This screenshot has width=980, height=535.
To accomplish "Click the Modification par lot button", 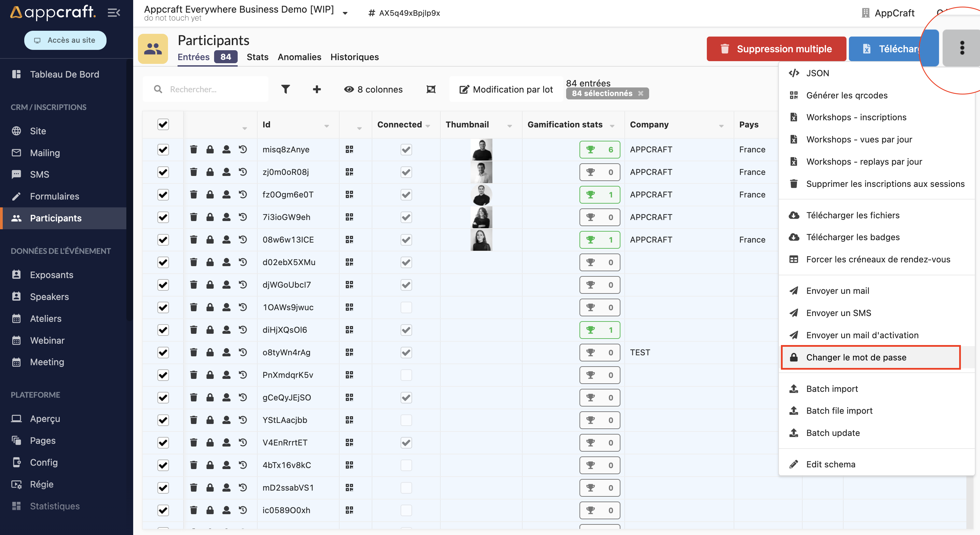I will click(506, 90).
